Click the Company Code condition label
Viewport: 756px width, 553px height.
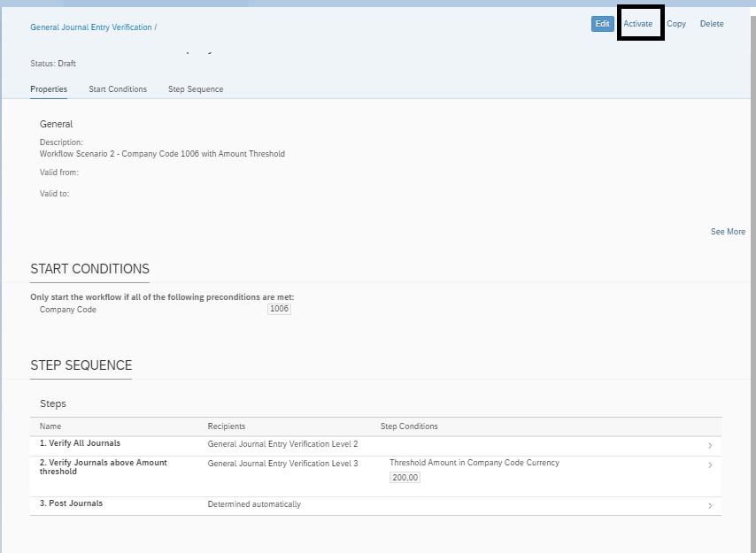coord(68,310)
